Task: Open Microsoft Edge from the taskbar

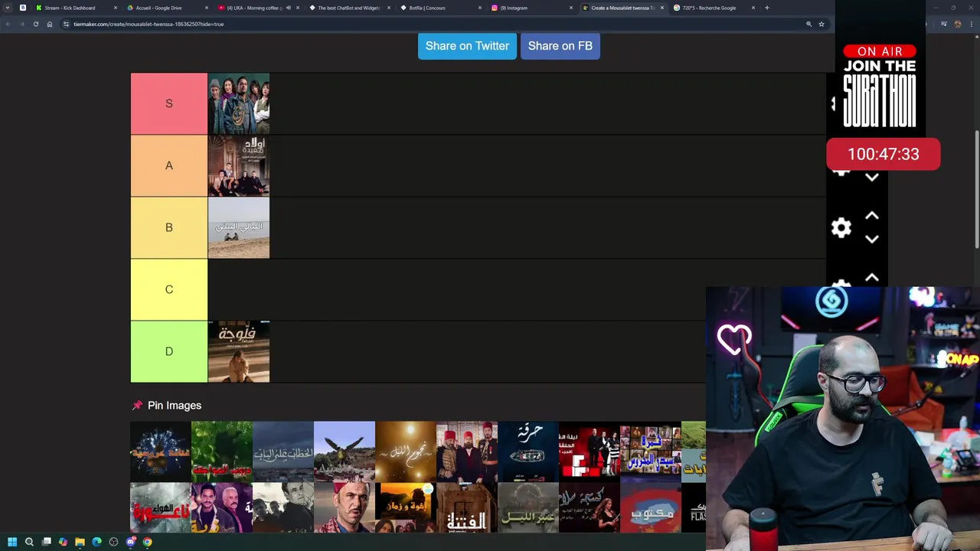Action: pyautogui.click(x=96, y=542)
